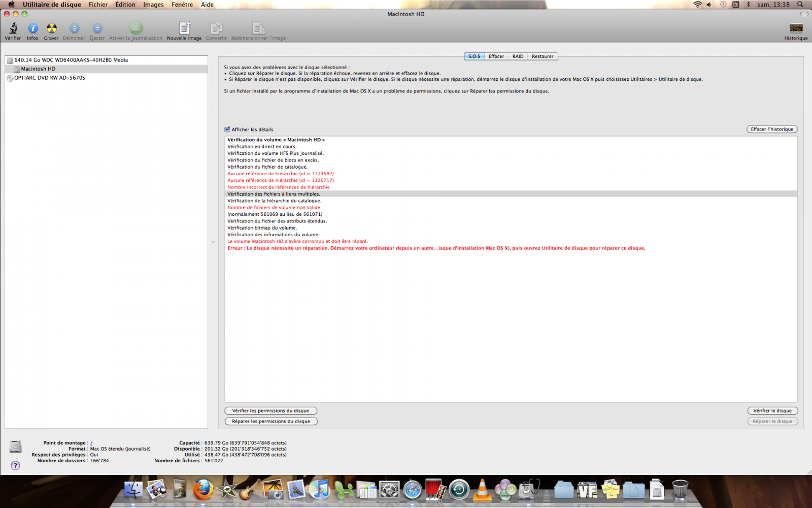Click the Bluetooth menu bar icon
812x508 pixels.
(x=748, y=5)
